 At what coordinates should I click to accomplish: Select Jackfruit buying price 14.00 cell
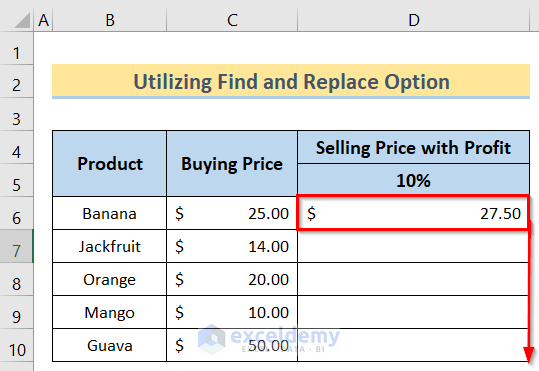(232, 247)
